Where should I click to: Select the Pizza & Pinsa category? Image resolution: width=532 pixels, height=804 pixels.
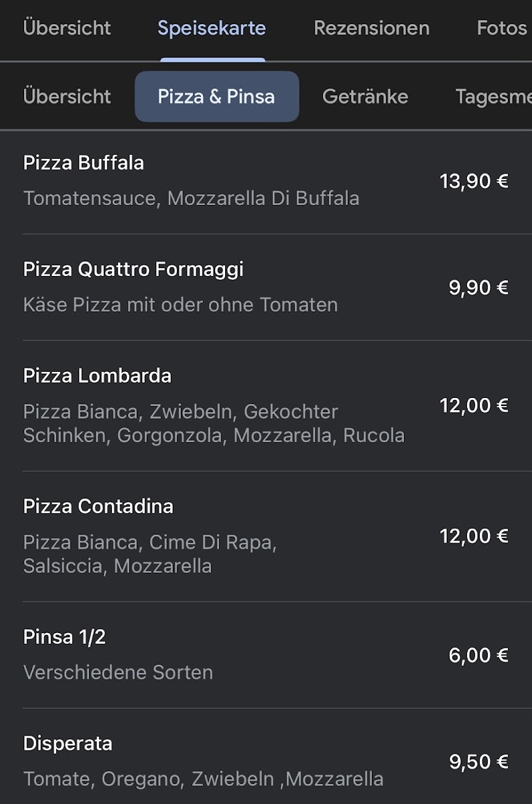tap(216, 96)
